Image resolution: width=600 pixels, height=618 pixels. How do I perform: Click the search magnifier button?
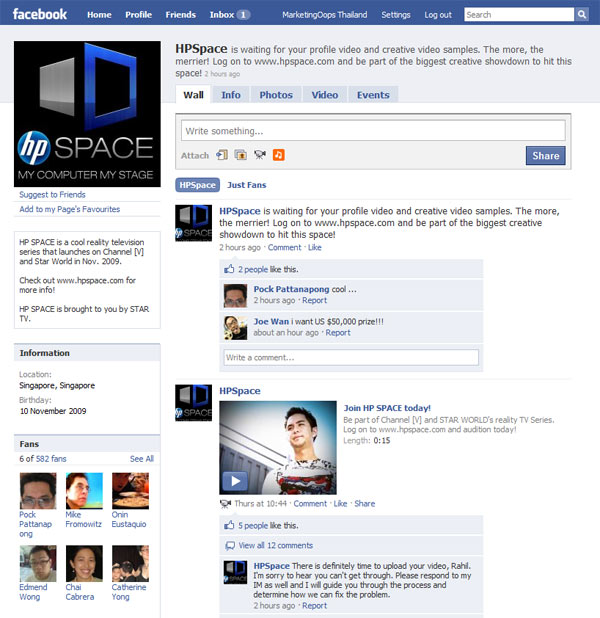point(581,15)
